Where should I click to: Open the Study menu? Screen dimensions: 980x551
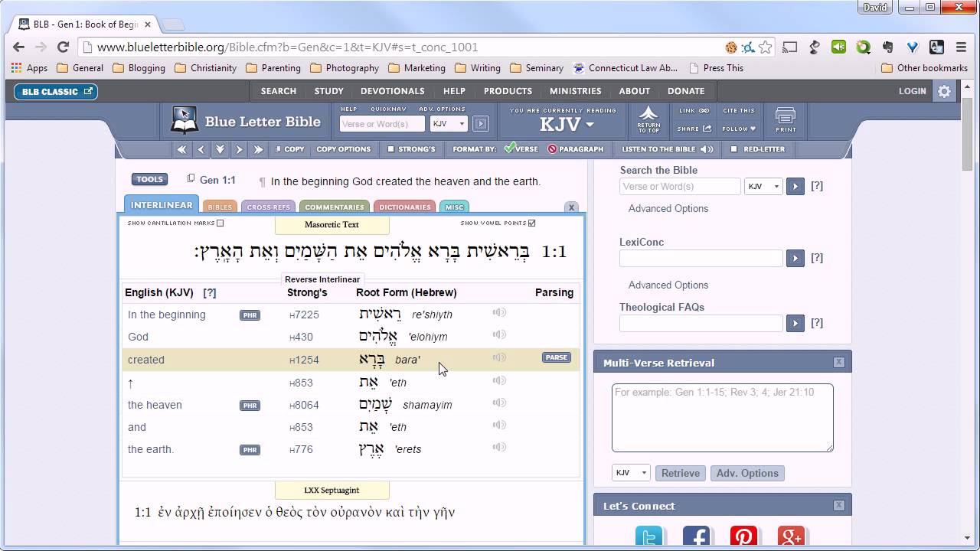(329, 91)
